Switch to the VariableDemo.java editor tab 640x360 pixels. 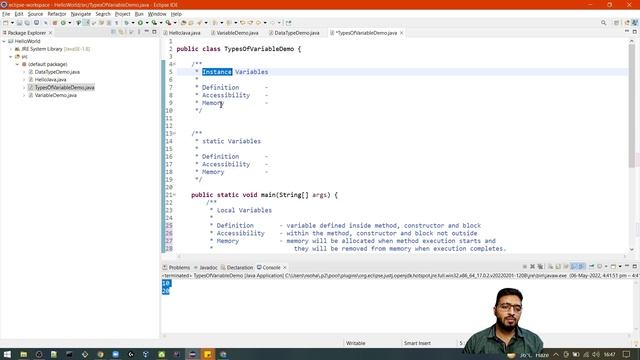[x=235, y=33]
